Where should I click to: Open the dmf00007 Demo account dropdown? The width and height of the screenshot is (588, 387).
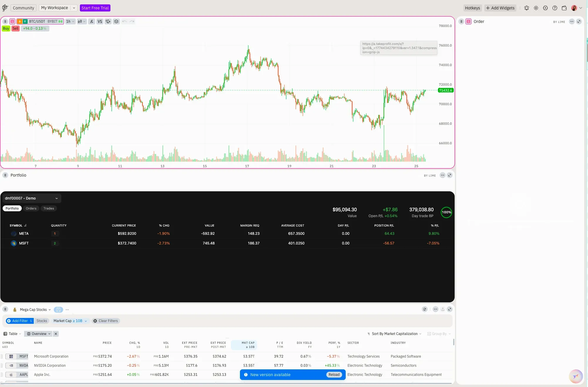(31, 198)
